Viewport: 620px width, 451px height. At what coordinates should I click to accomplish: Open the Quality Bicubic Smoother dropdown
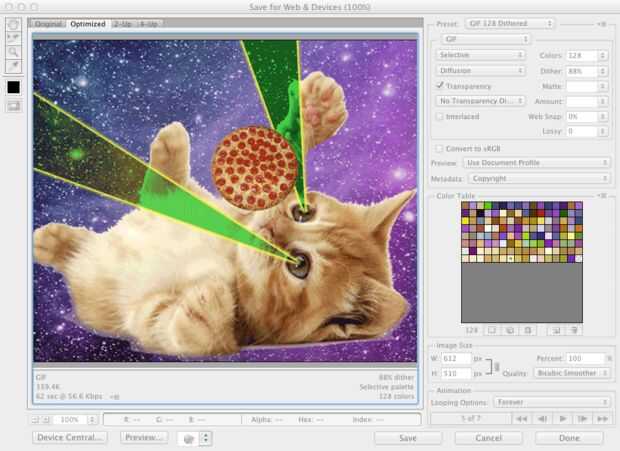coord(571,373)
